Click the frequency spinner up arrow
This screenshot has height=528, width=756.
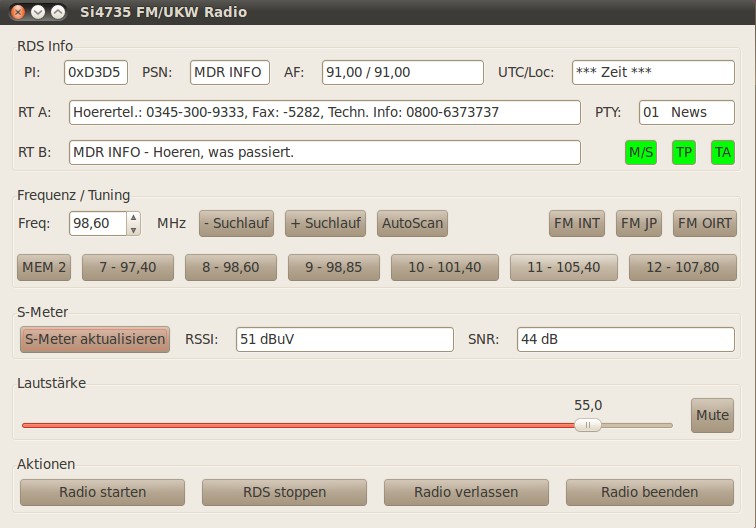click(x=133, y=217)
